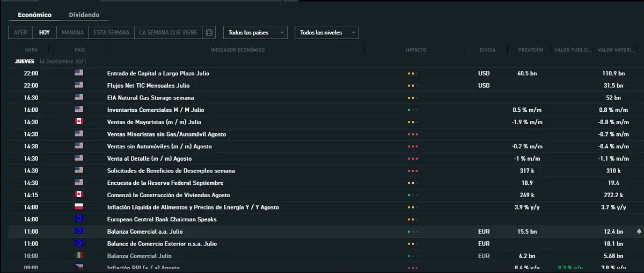The height and width of the screenshot is (273, 644).
Task: Click the Canada flag for Ventas de Mayoristas
Action: pos(79,122)
